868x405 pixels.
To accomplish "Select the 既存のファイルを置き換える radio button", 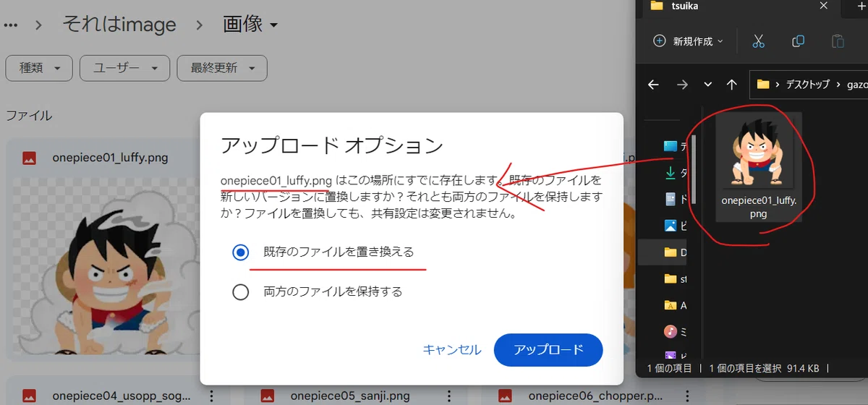I will tap(240, 252).
